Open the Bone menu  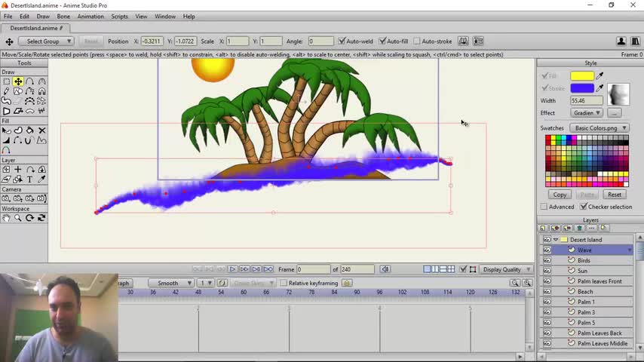pyautogui.click(x=63, y=17)
